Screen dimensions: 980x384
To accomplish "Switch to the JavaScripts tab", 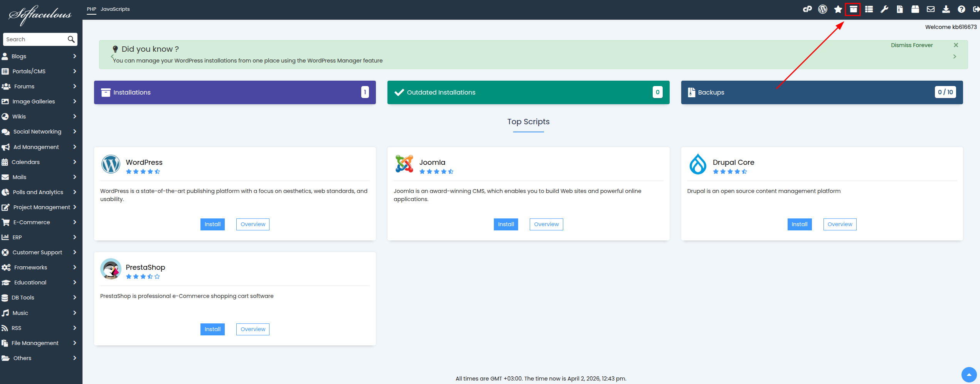I will coord(115,9).
